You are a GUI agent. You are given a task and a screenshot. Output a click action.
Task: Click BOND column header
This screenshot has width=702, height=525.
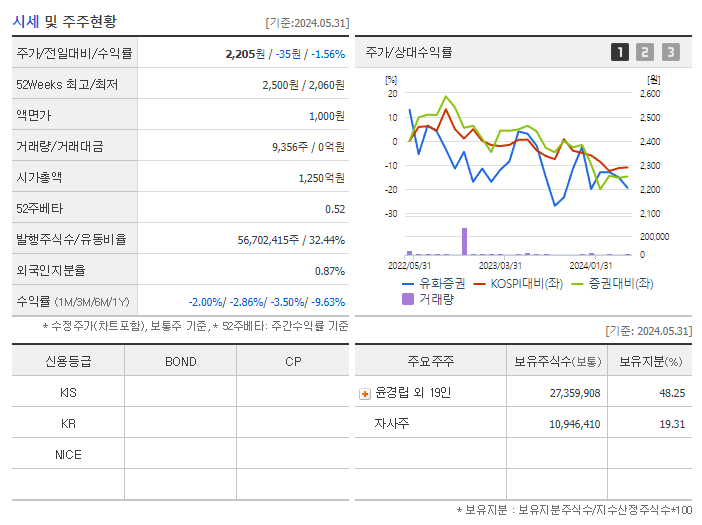point(180,362)
